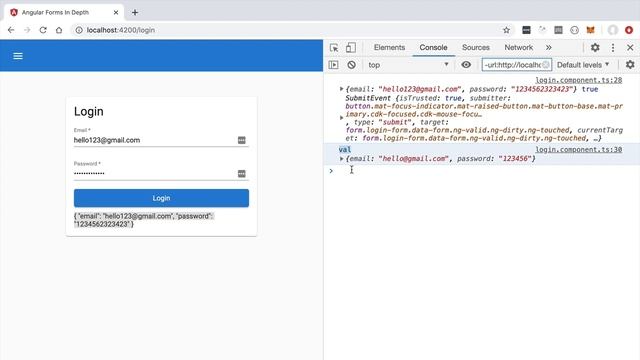The height and width of the screenshot is (360, 640).
Task: Bookmark this page with the star icon
Action: coord(506,30)
